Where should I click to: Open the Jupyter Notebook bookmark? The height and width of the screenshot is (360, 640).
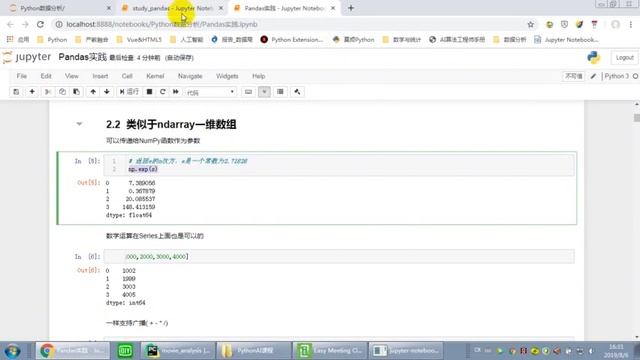567,40
